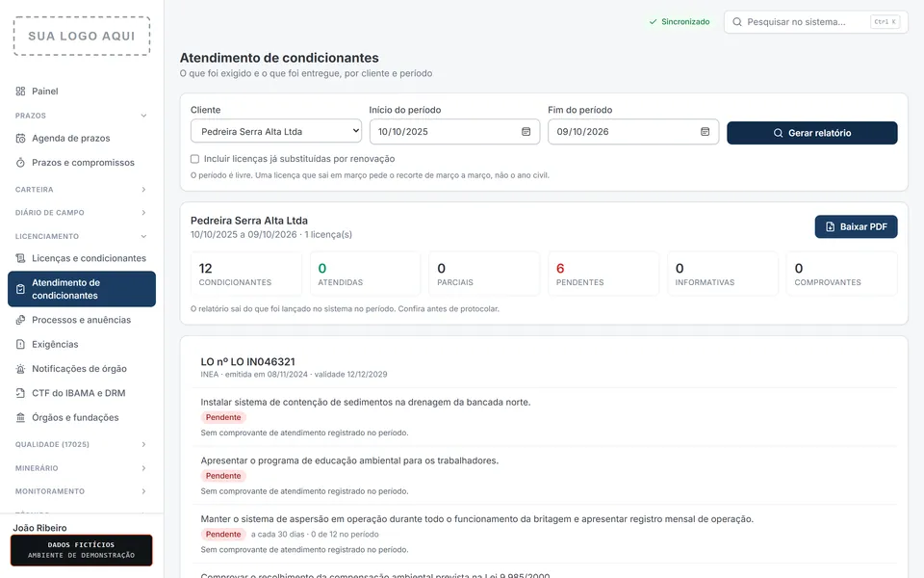Click Pendente badge under contenção de sedimentos

[x=223, y=417]
